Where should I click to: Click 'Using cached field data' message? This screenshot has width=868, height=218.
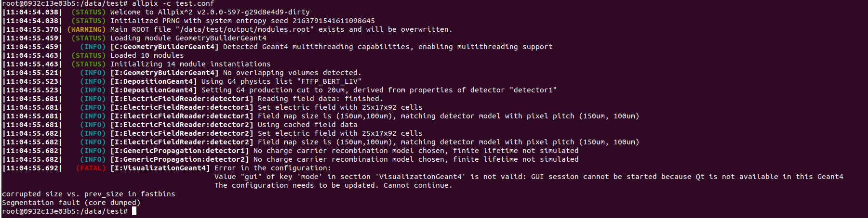coord(307,125)
